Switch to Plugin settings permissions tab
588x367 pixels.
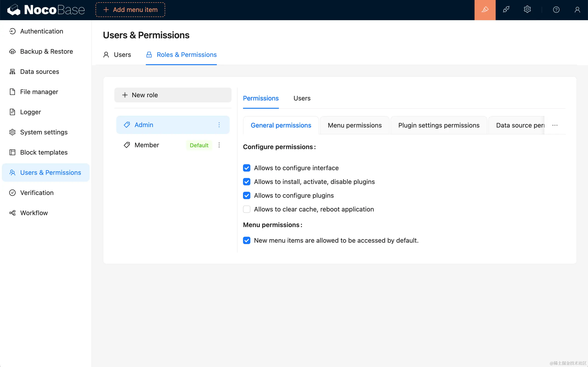pos(438,125)
